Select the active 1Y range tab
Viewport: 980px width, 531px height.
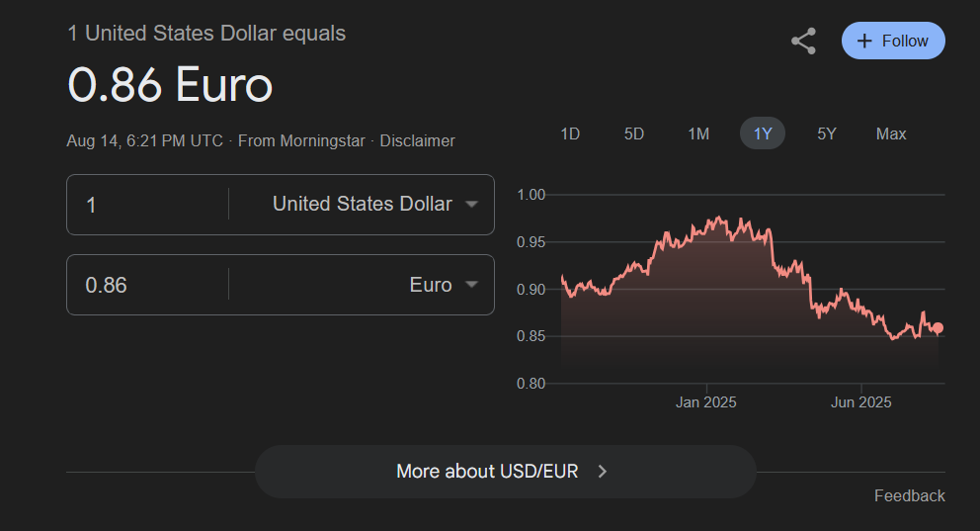[763, 133]
